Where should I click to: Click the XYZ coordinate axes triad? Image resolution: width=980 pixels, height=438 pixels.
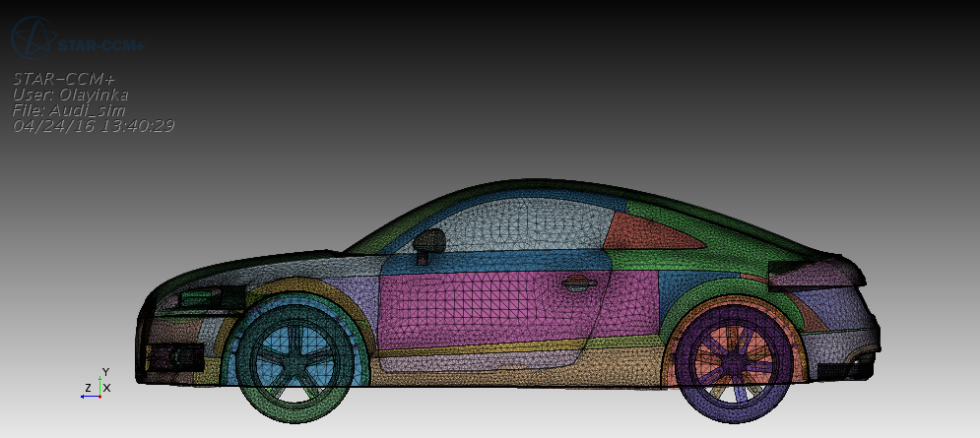97,387
